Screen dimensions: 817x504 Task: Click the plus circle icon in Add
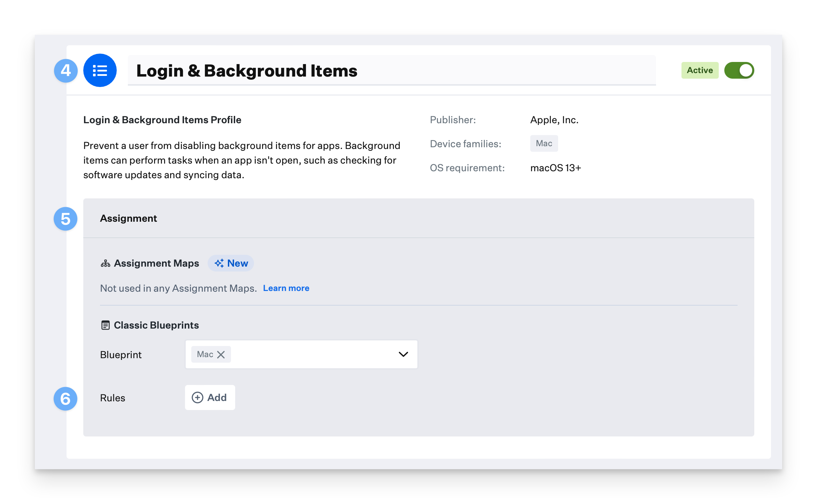click(x=198, y=397)
